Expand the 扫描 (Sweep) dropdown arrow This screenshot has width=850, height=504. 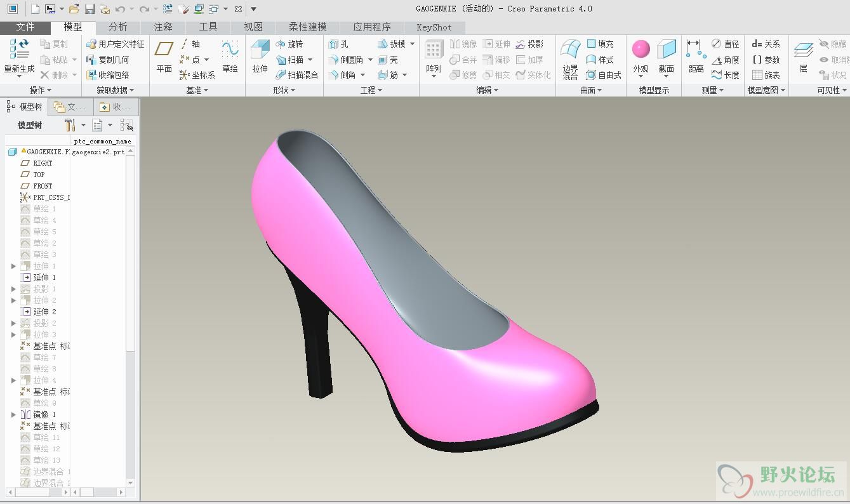310,60
